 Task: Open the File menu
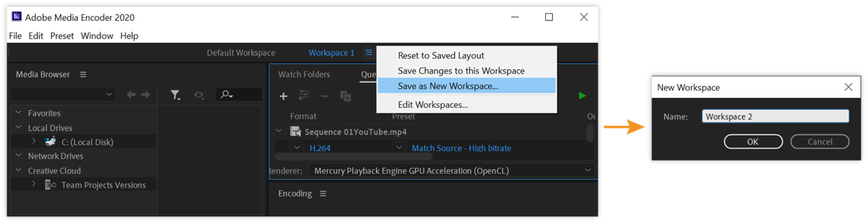point(15,36)
